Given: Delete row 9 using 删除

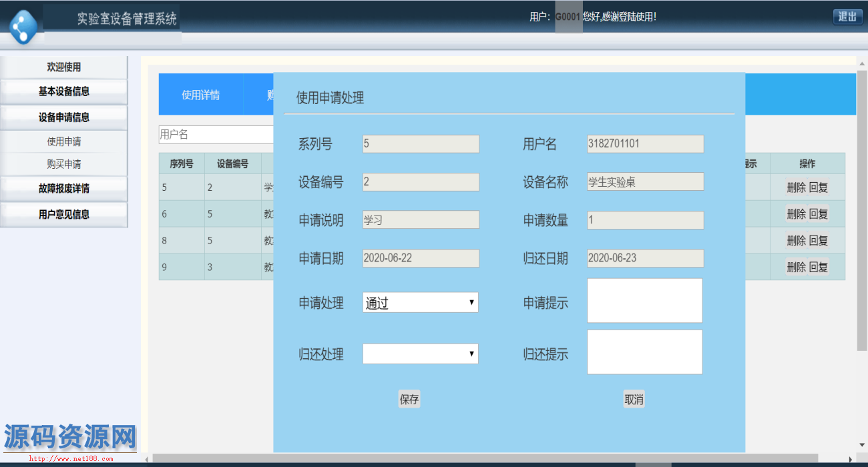Looking at the screenshot, I should [x=797, y=268].
